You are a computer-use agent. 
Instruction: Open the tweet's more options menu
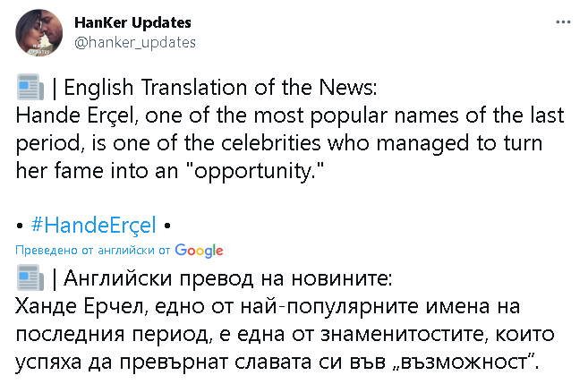point(564,21)
